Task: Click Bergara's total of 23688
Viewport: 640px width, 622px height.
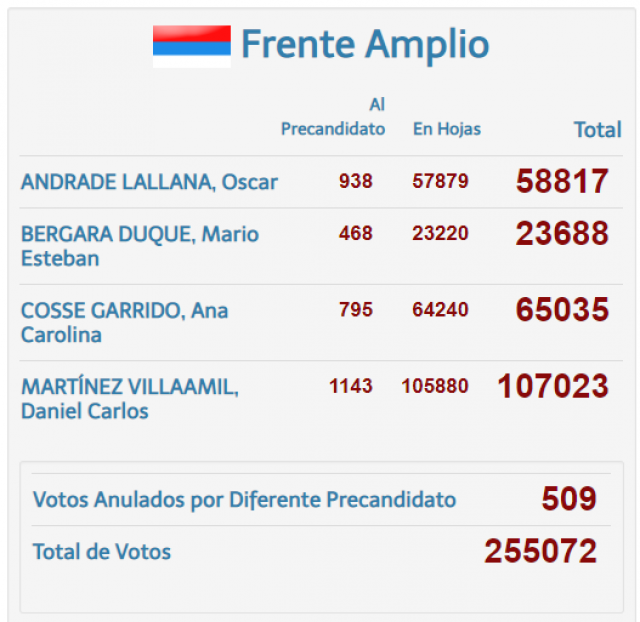Action: (562, 234)
